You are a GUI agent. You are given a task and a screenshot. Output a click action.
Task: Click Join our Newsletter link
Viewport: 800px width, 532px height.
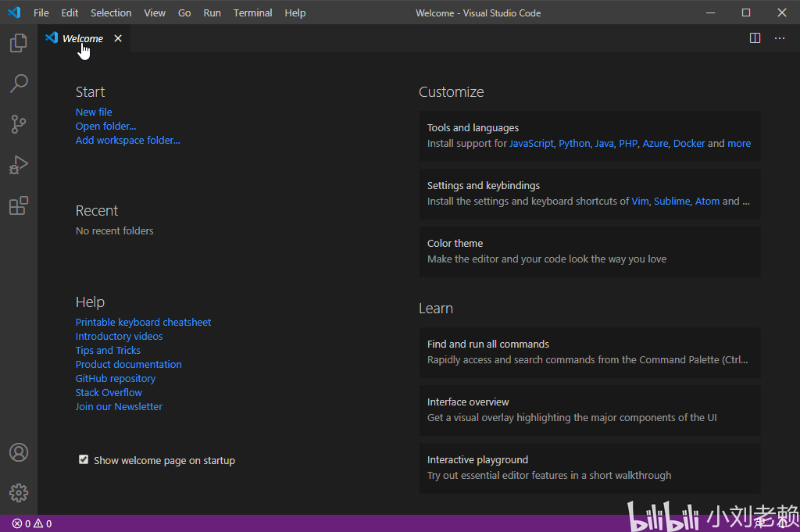(x=119, y=406)
